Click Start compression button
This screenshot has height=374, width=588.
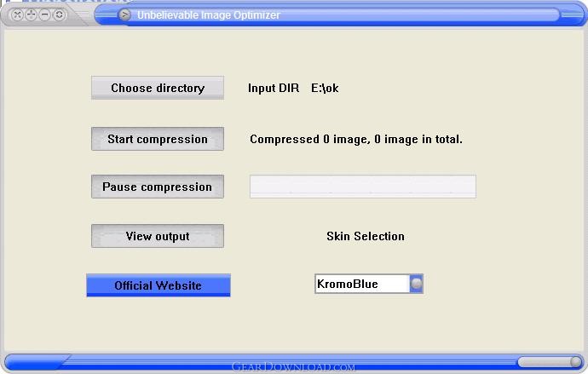tap(158, 139)
